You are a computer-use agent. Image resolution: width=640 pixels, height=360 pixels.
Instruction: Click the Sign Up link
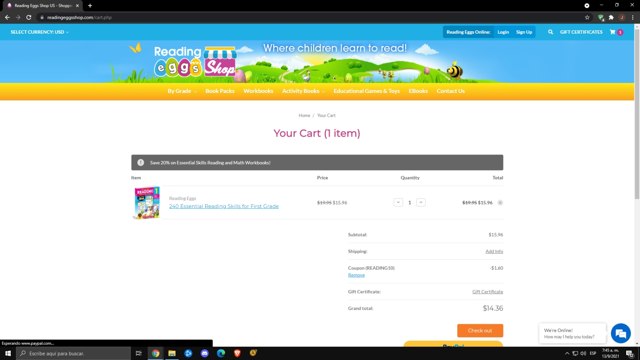[524, 32]
